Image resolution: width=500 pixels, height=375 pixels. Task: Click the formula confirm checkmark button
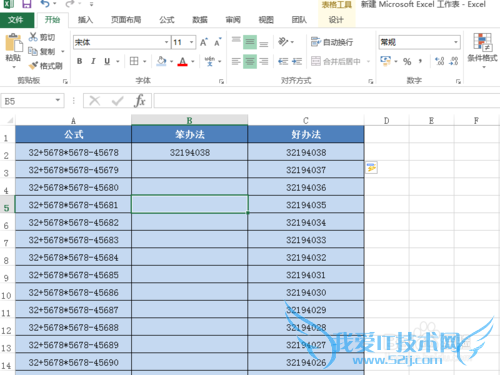117,101
